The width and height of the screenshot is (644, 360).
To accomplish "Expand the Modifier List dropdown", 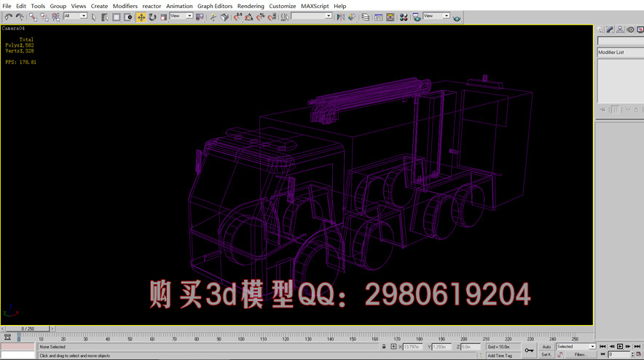I will 620,52.
